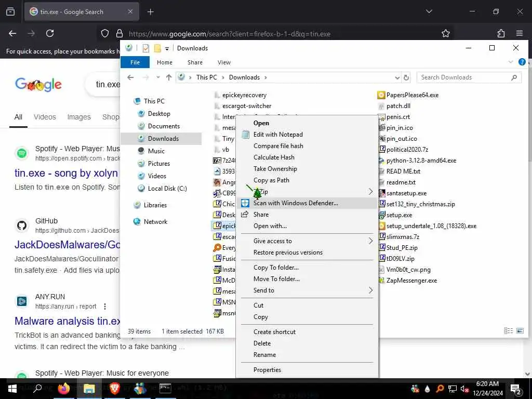This screenshot has height=399, width=532.
Task: Select Calculate Hash context menu entry
Action: coord(307,157)
